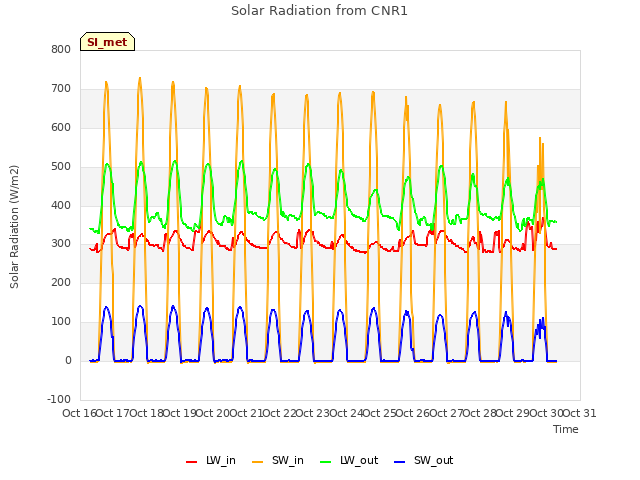The height and width of the screenshot is (480, 640).
Task: Click the Oct 16 x-axis tick label
Action: click(79, 413)
